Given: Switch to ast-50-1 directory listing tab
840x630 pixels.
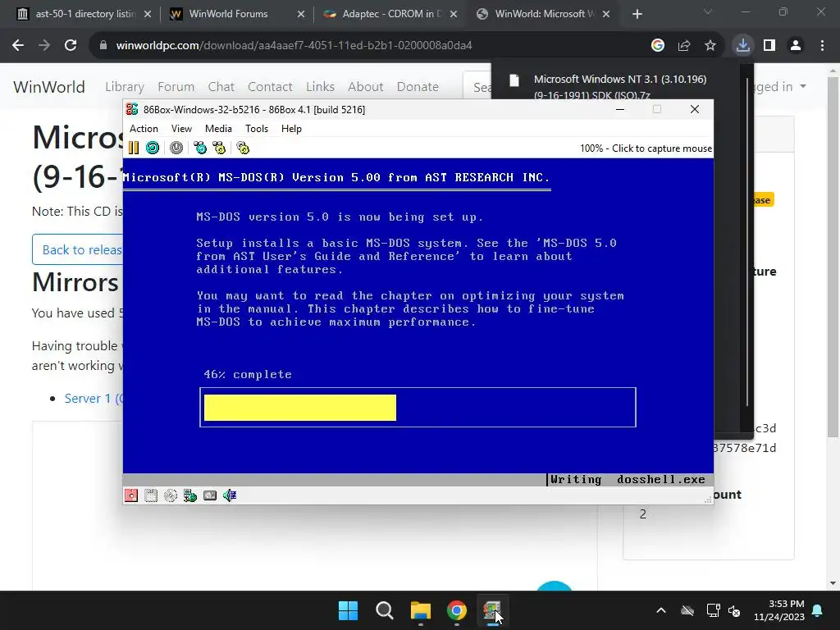Looking at the screenshot, I should 83,14.
